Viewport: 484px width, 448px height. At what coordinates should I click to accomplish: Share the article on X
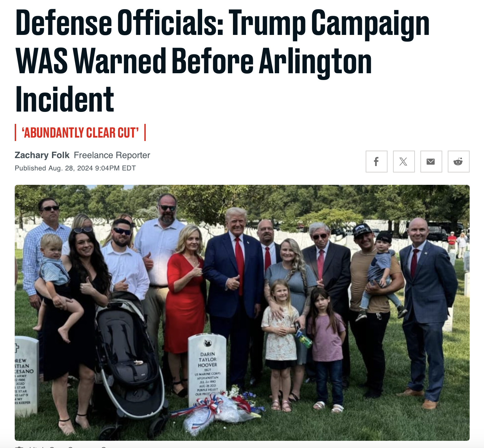coord(404,162)
